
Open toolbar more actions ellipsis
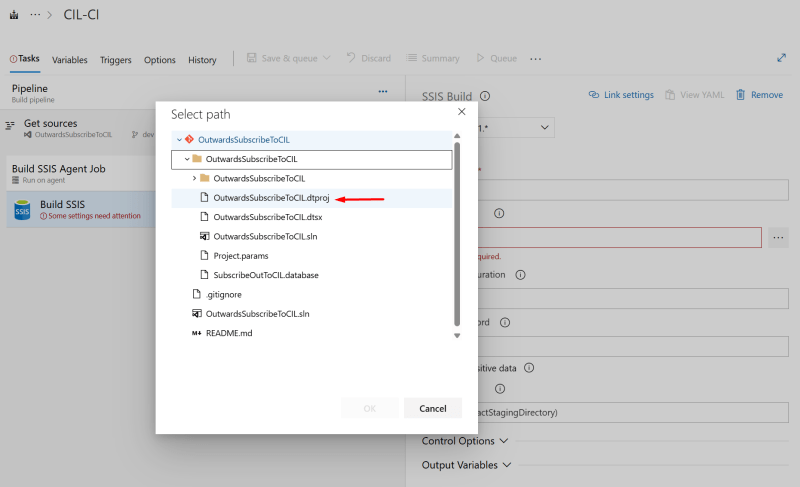[x=535, y=59]
